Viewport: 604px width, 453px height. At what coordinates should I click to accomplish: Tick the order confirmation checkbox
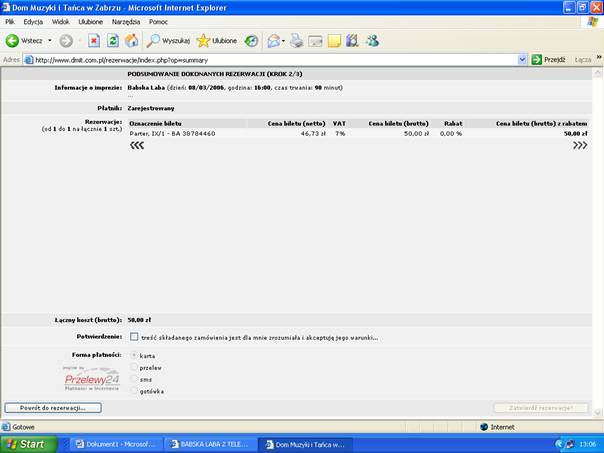coord(134,337)
